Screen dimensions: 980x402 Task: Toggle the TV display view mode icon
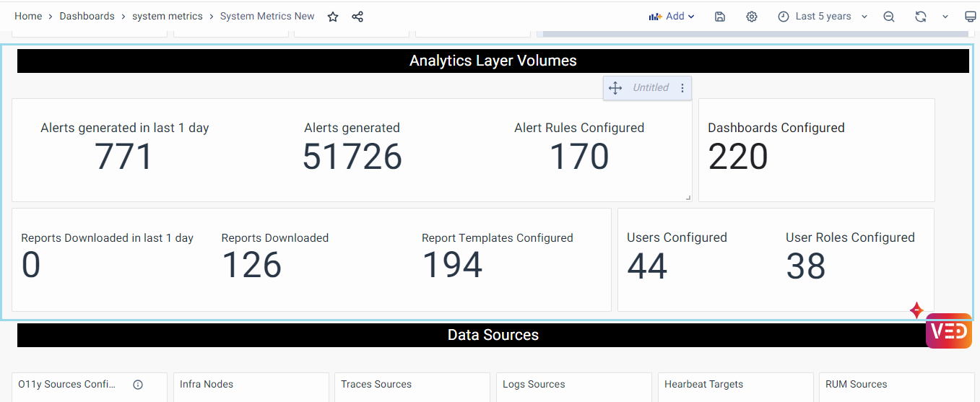(x=970, y=17)
